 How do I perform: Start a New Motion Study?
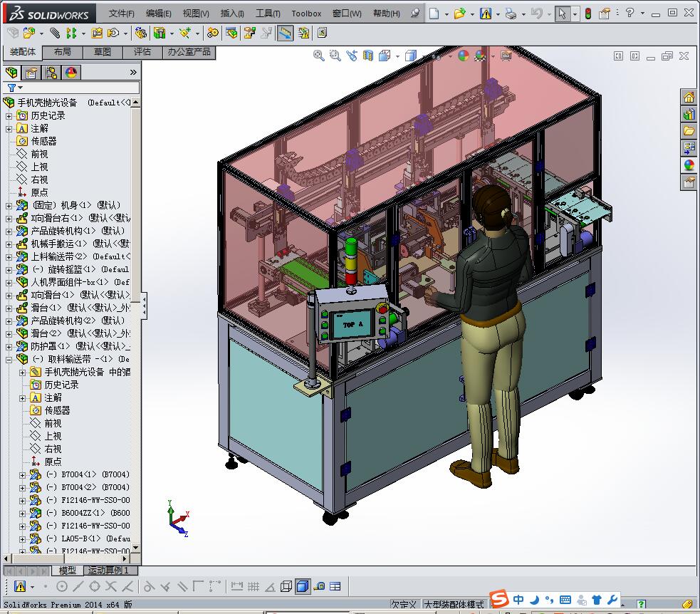[x=213, y=33]
